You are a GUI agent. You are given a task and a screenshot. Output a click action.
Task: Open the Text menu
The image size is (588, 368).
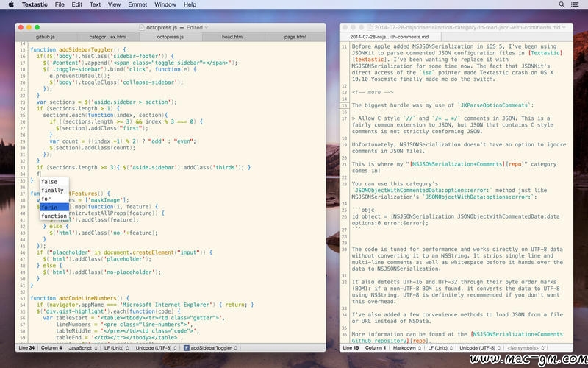click(95, 4)
